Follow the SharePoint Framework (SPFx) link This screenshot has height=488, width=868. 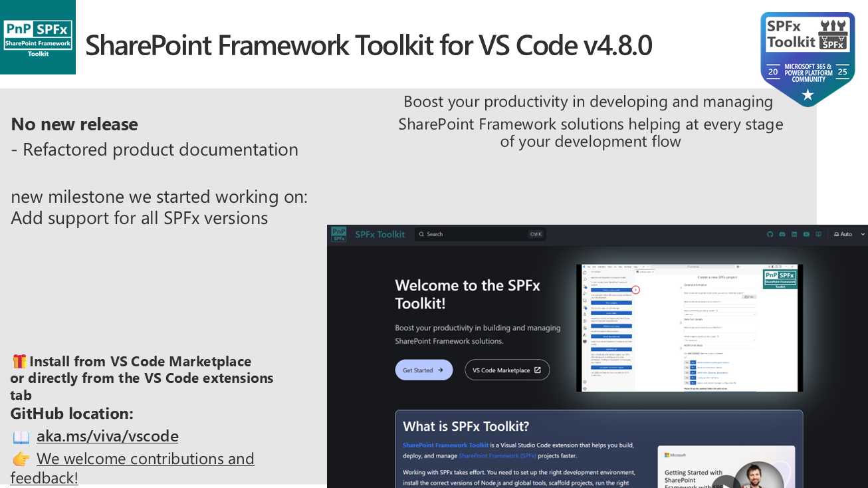pyautogui.click(x=497, y=456)
